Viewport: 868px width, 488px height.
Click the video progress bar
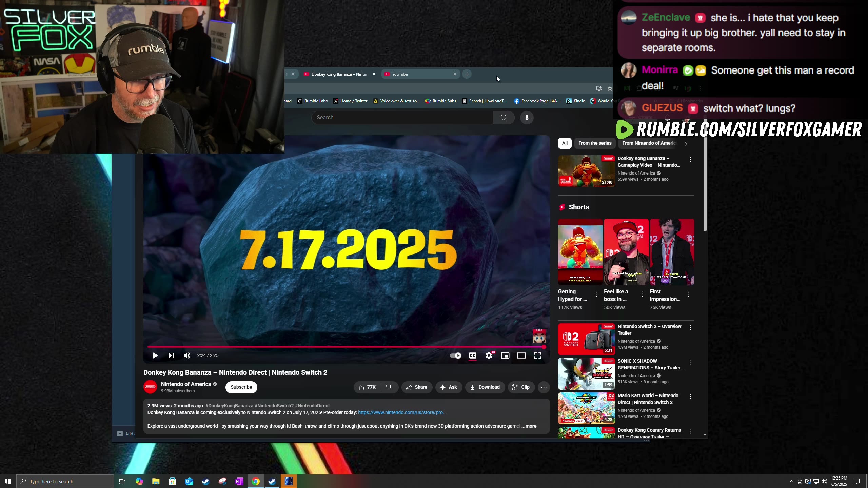[x=339, y=347]
